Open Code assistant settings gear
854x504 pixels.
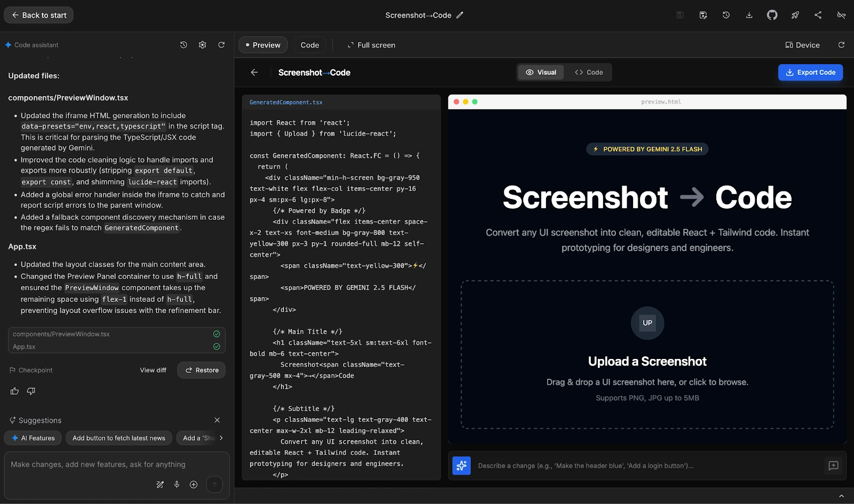coord(202,45)
